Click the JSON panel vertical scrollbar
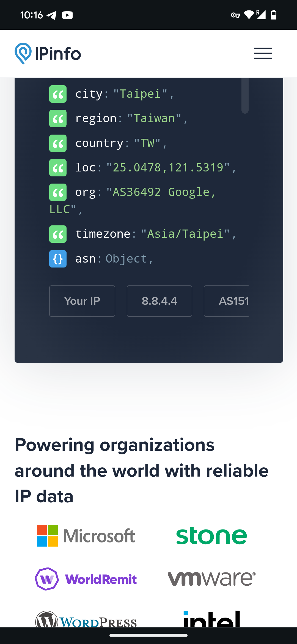The width and height of the screenshot is (297, 644). pyautogui.click(x=245, y=95)
